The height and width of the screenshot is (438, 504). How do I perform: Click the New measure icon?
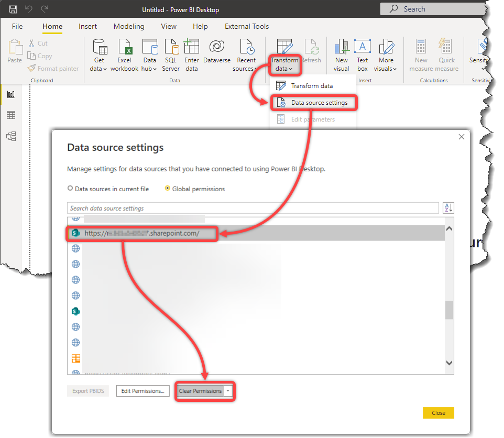coord(421,46)
